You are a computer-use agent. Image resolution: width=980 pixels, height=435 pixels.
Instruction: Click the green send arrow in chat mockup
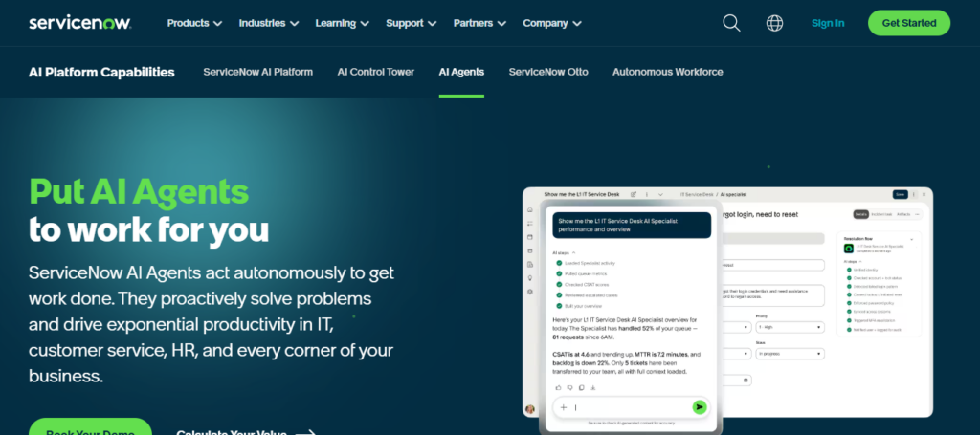(700, 407)
